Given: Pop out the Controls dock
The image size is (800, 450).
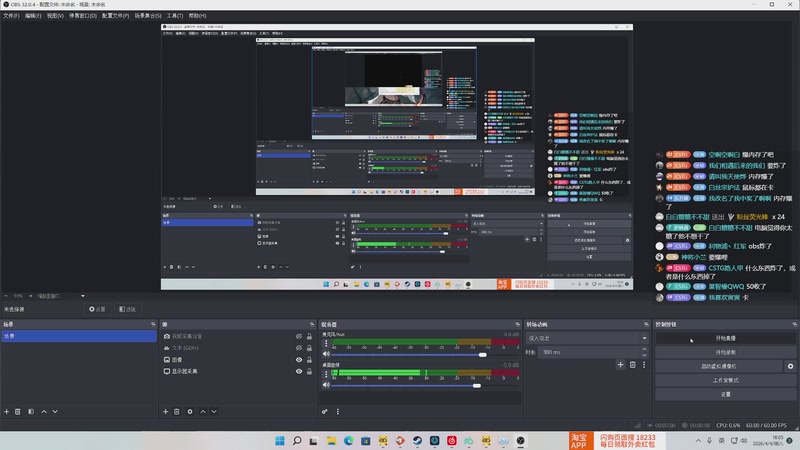Looking at the screenshot, I should tap(794, 324).
